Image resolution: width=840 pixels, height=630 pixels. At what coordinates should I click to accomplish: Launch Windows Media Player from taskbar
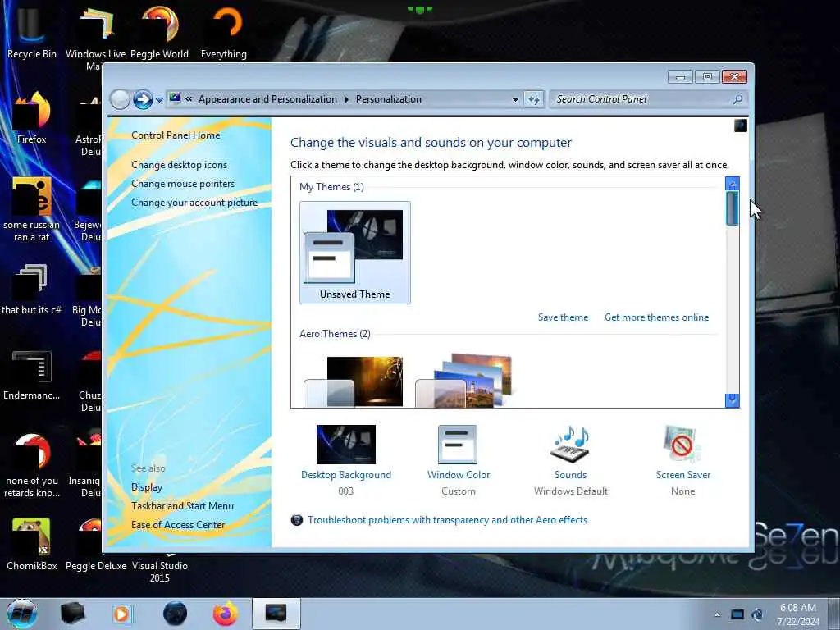click(x=123, y=614)
